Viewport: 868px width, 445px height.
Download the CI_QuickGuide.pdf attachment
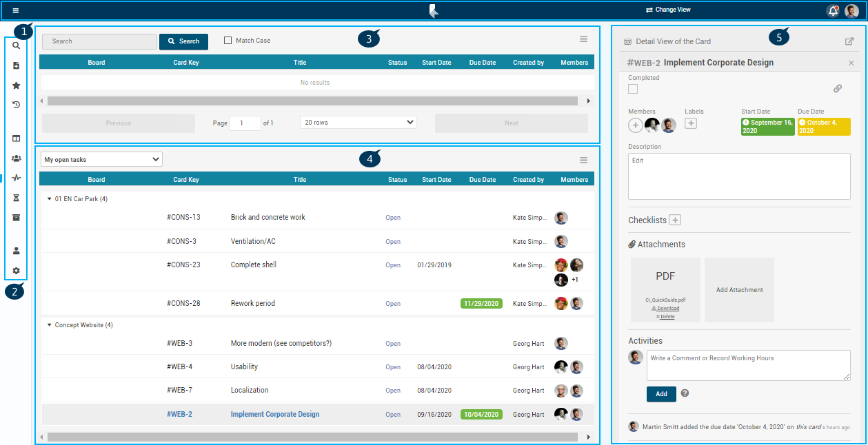[666, 309]
